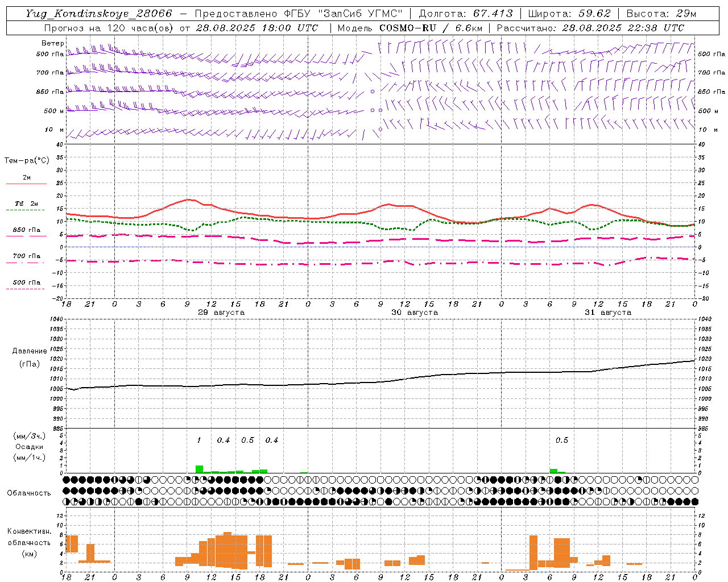The image size is (728, 582).
Task: Click the 29 августа date label
Action: [221, 313]
